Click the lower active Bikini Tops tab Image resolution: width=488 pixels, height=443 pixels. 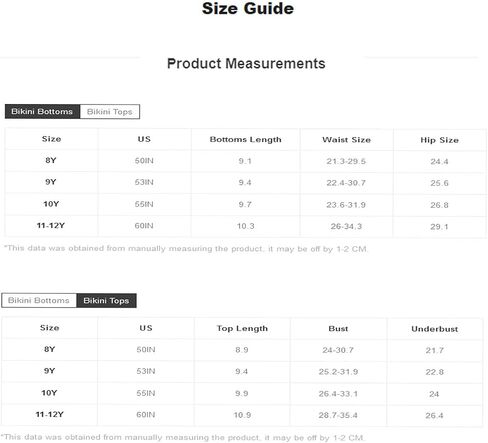pyautogui.click(x=106, y=301)
